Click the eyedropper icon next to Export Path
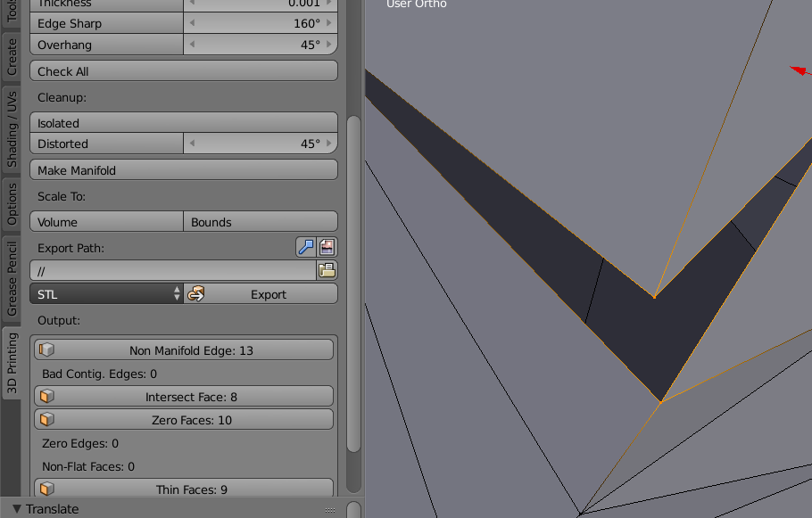Screen dimensions: 812x518 [305, 247]
